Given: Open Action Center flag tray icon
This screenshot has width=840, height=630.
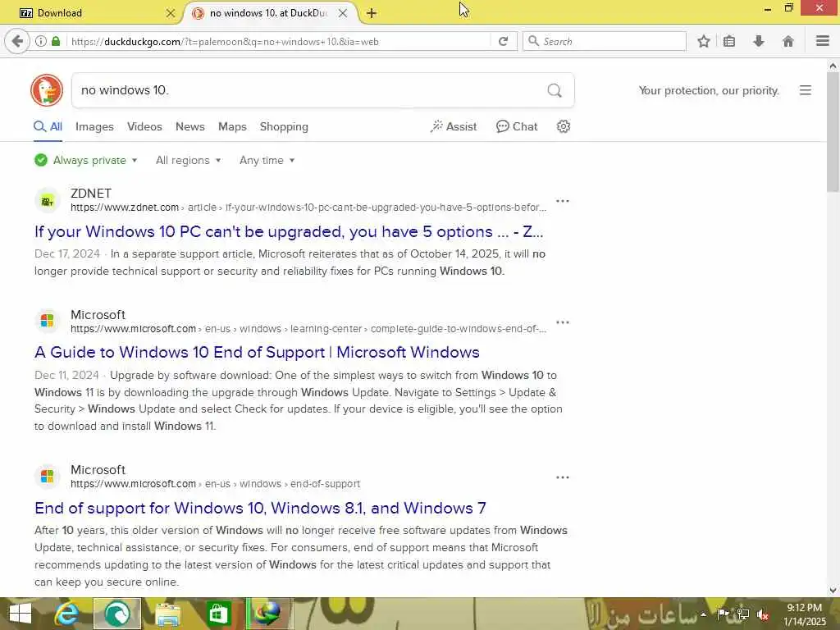Looking at the screenshot, I should [723, 614].
